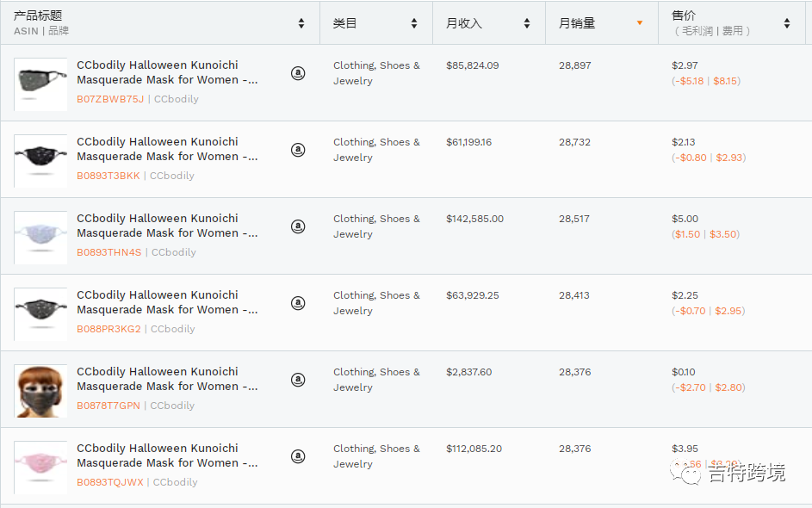Click the 月销量 column header
The image size is (812, 508).
[577, 23]
